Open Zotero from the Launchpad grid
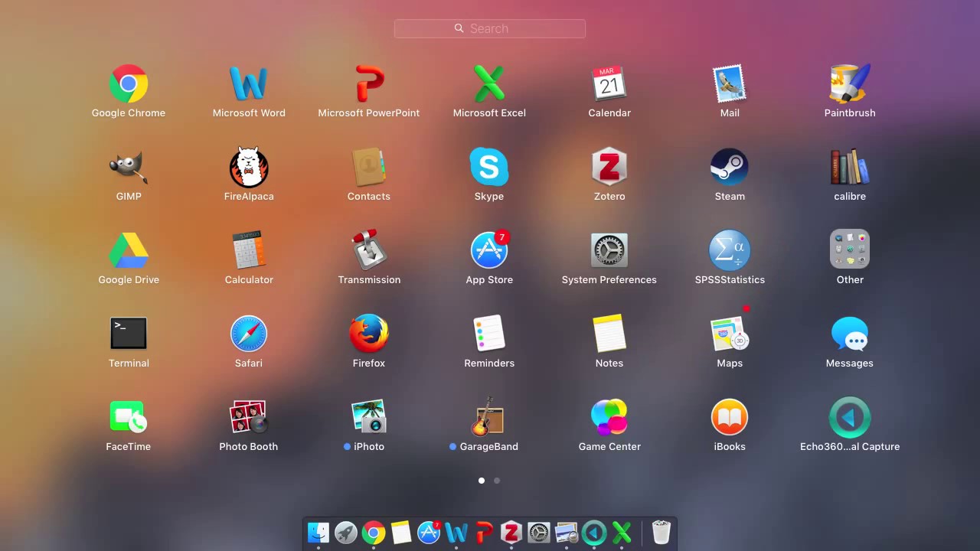Image resolution: width=980 pixels, height=551 pixels. point(609,168)
